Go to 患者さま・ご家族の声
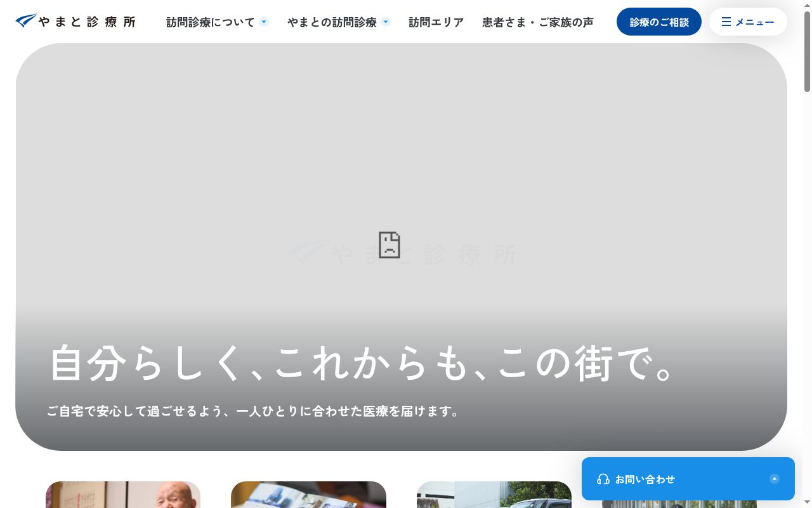Image resolution: width=812 pixels, height=508 pixels. [538, 22]
